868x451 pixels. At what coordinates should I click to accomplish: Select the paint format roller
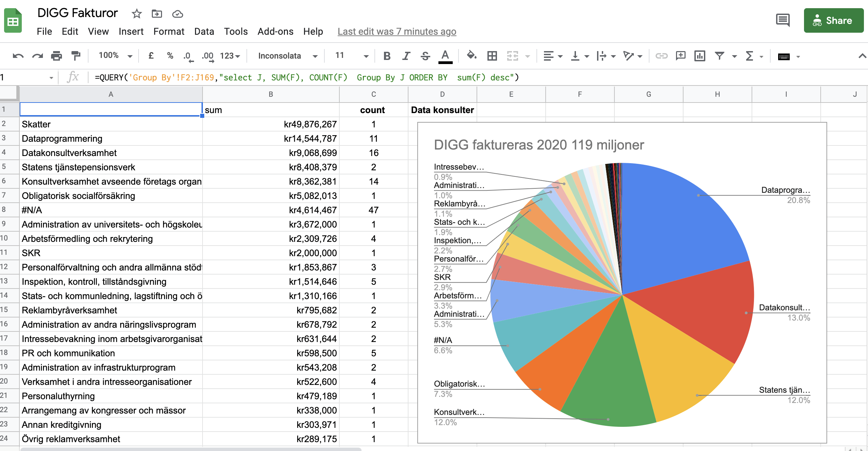click(76, 56)
